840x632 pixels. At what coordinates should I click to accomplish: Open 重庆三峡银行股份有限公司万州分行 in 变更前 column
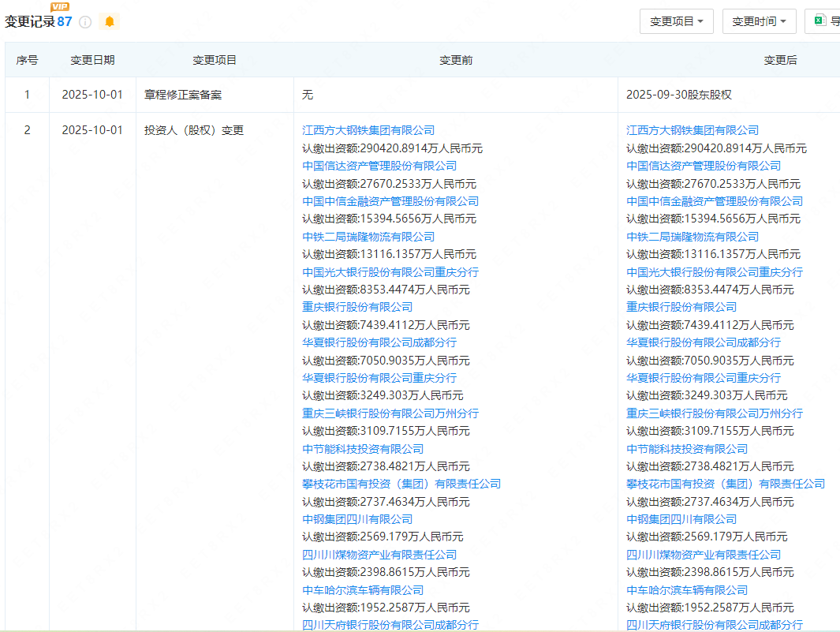tap(390, 413)
